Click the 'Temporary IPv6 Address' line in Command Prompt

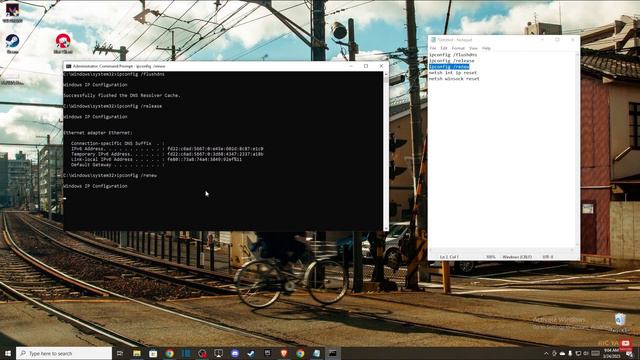click(167, 154)
